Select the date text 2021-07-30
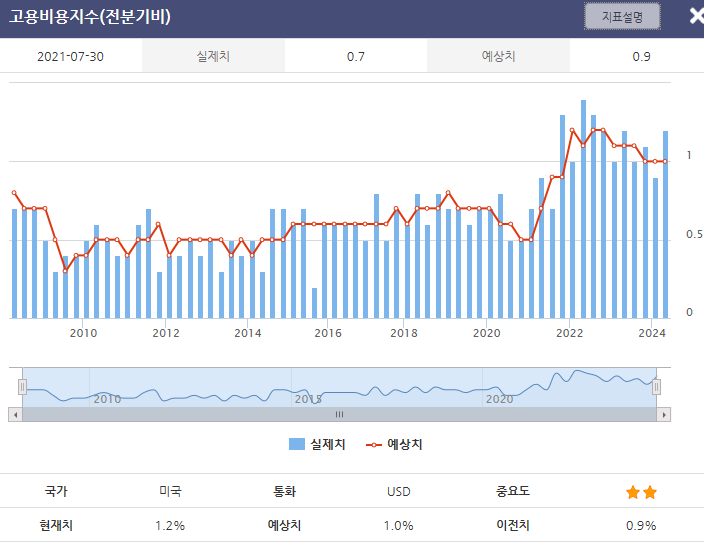Viewport: 704px width, 543px height. pos(70,57)
